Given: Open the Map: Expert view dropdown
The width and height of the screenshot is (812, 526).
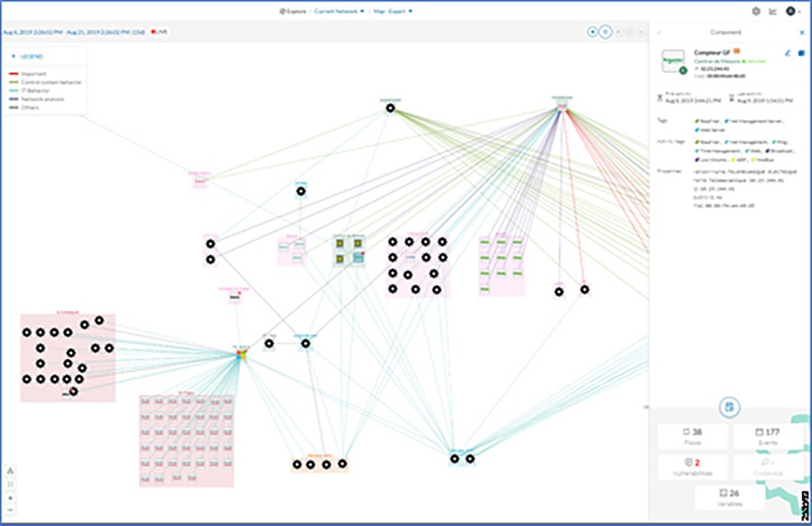Looking at the screenshot, I should click(393, 11).
